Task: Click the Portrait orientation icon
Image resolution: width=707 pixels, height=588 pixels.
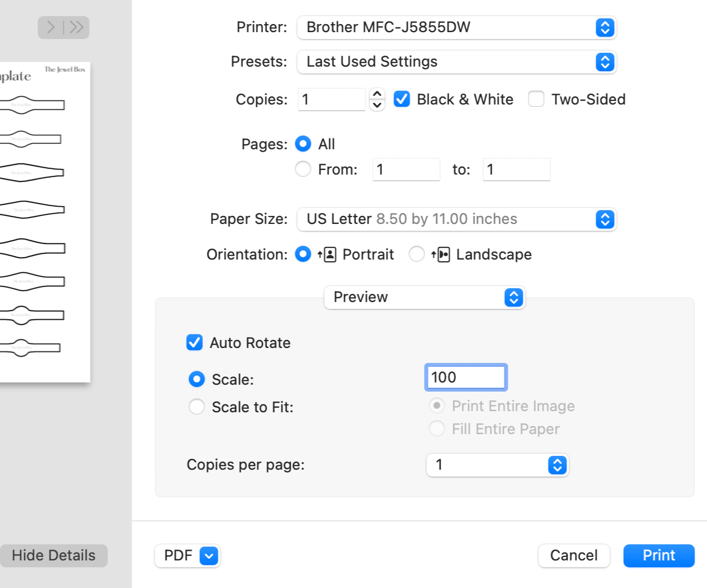Action: [x=330, y=254]
